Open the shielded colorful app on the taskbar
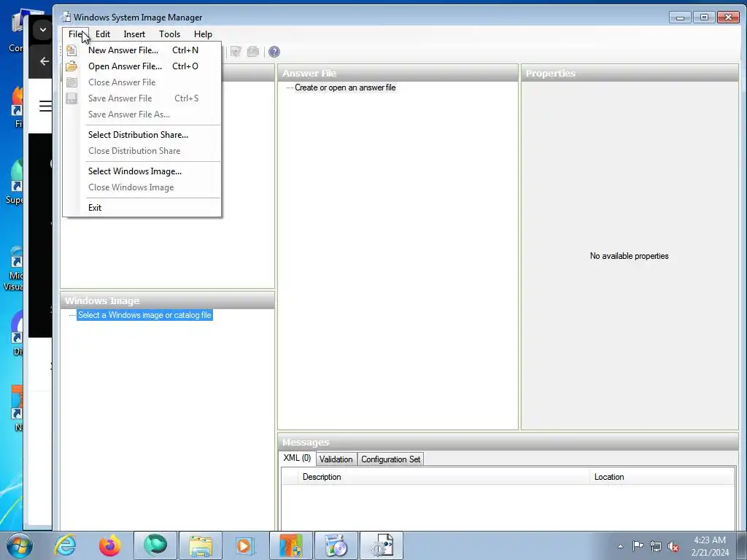The width and height of the screenshot is (747, 560). 290,545
